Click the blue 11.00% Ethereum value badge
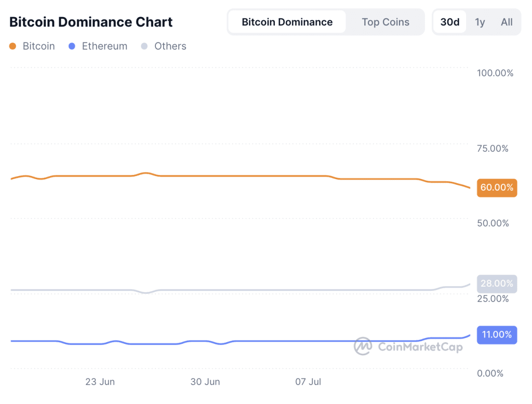Image resolution: width=532 pixels, height=404 pixels. click(497, 335)
